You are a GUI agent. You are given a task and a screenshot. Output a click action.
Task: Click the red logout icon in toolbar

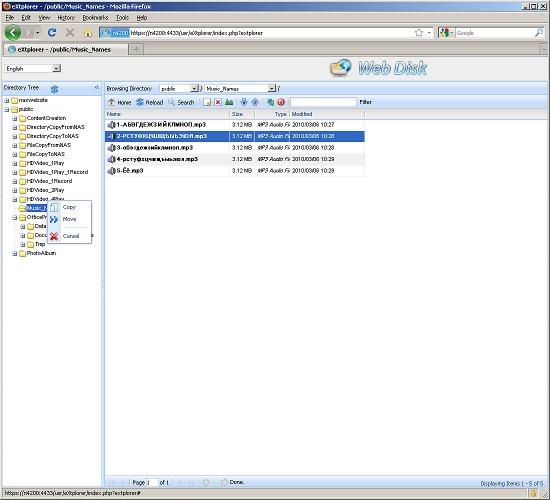[x=281, y=102]
